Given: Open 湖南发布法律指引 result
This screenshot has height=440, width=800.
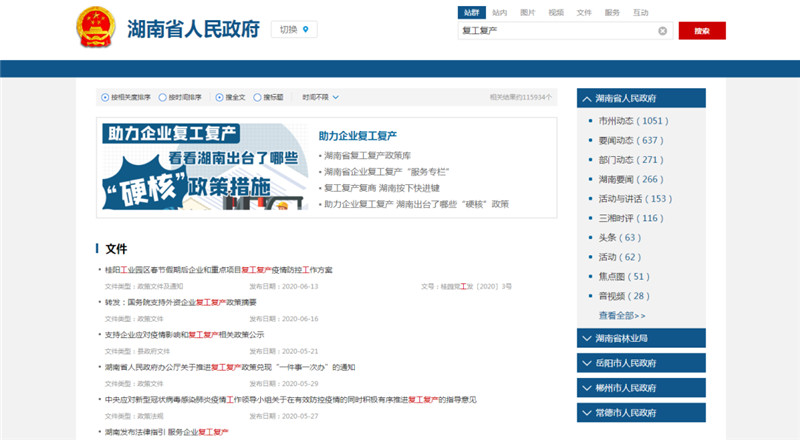Looking at the screenshot, I should click(166, 432).
